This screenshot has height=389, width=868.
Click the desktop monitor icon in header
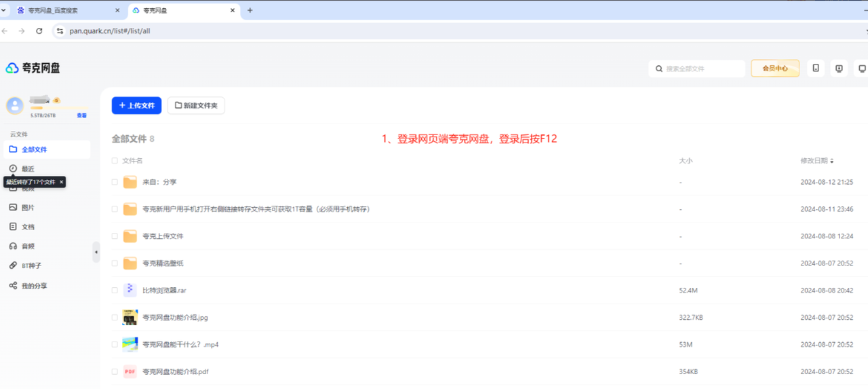(862, 69)
